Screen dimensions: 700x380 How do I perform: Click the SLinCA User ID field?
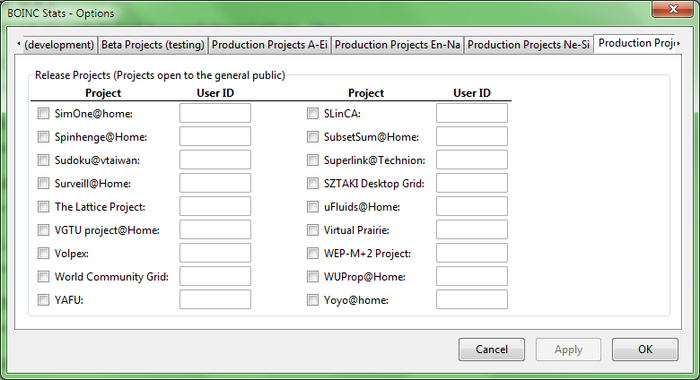[x=472, y=113]
